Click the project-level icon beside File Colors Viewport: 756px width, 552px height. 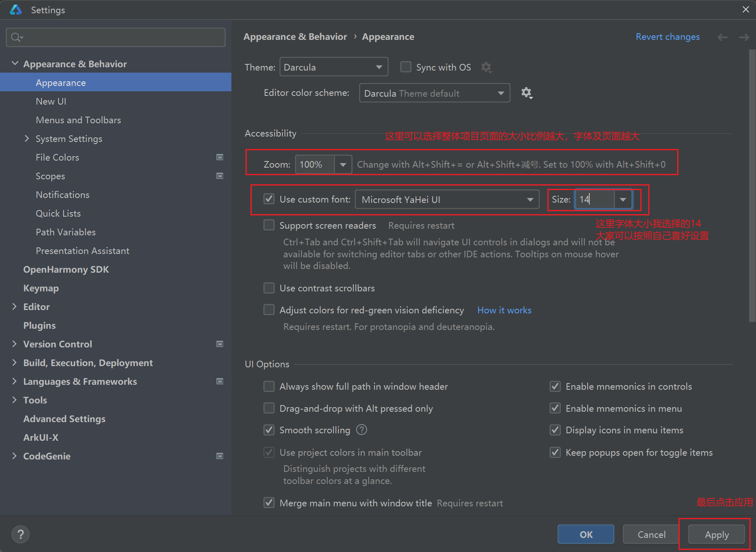[x=220, y=157]
